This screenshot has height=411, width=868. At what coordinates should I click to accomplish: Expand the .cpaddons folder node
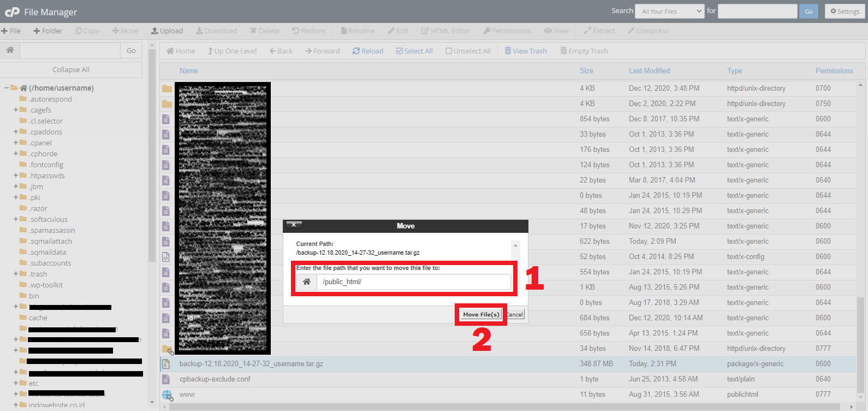coord(16,132)
